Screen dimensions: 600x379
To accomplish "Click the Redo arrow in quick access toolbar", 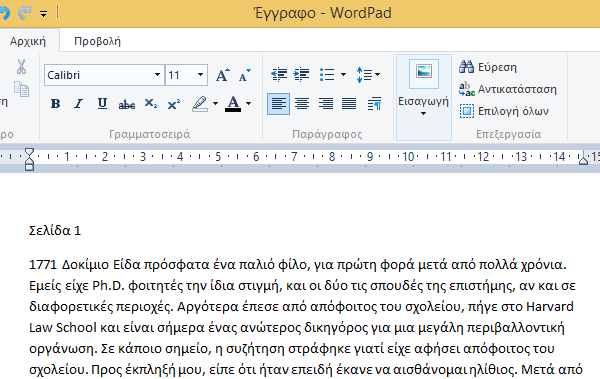I will click(24, 13).
